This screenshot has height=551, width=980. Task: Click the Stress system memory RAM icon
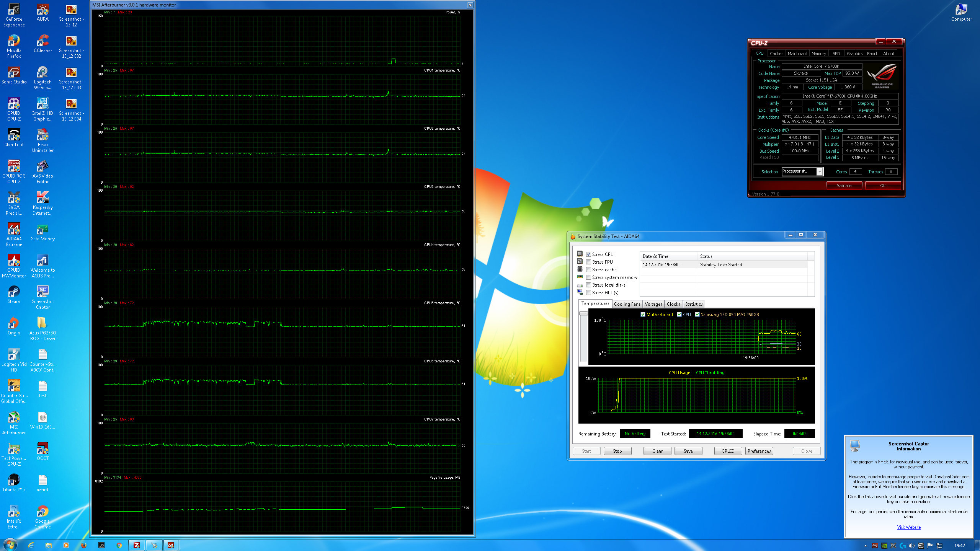pyautogui.click(x=580, y=277)
